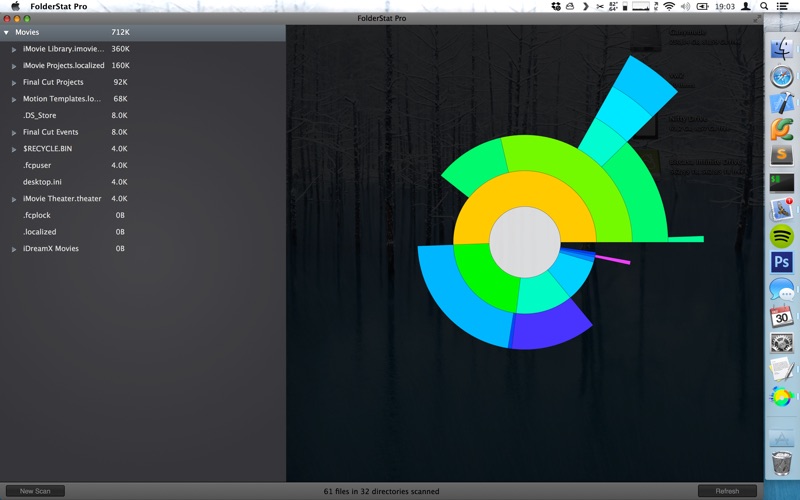Open Calendar from the dock

[781, 317]
